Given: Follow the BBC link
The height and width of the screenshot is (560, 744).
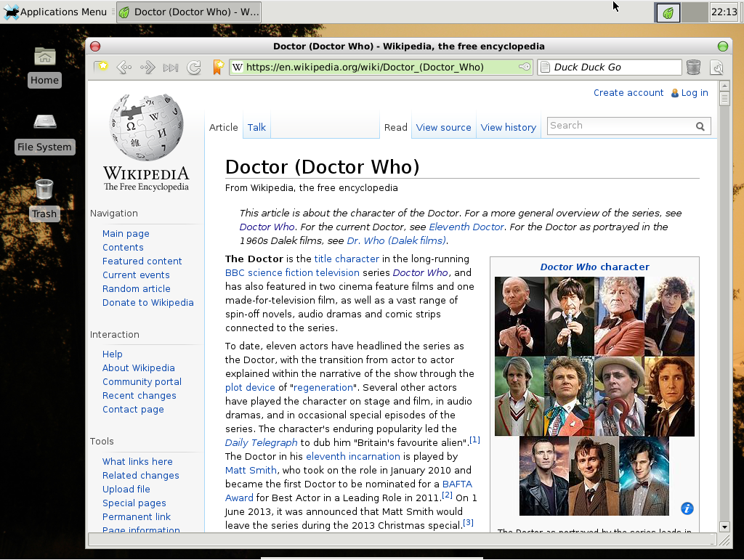Looking at the screenshot, I should pos(235,272).
